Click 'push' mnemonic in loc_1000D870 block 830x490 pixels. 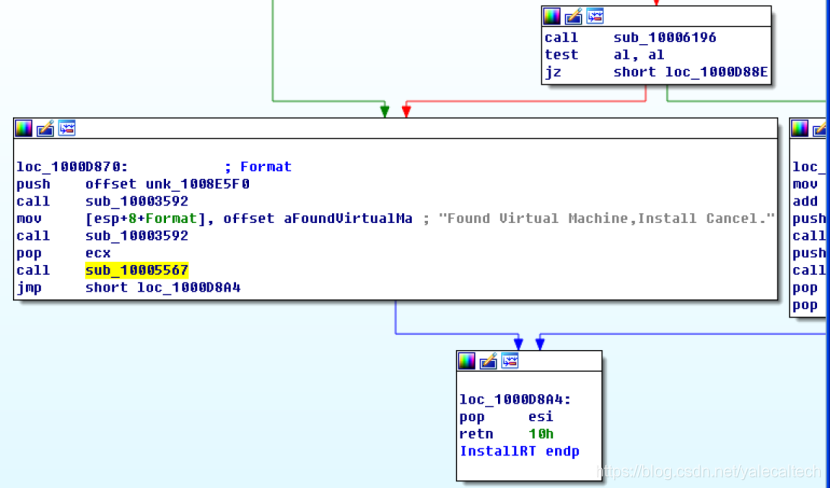click(x=33, y=184)
